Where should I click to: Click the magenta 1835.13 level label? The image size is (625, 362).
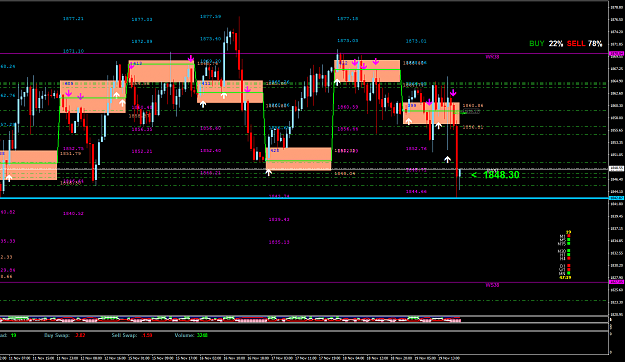click(279, 242)
